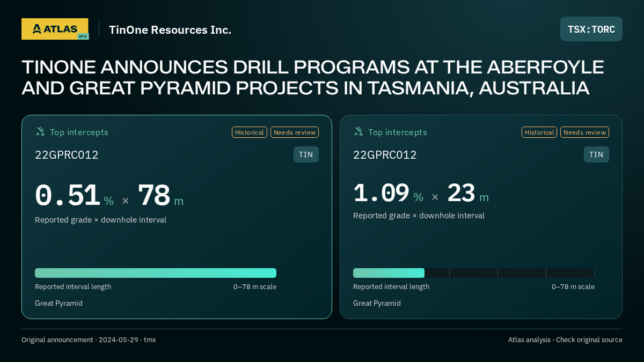Click the Historical tag on the 0.51% card
The image size is (644, 362).
coord(250,132)
